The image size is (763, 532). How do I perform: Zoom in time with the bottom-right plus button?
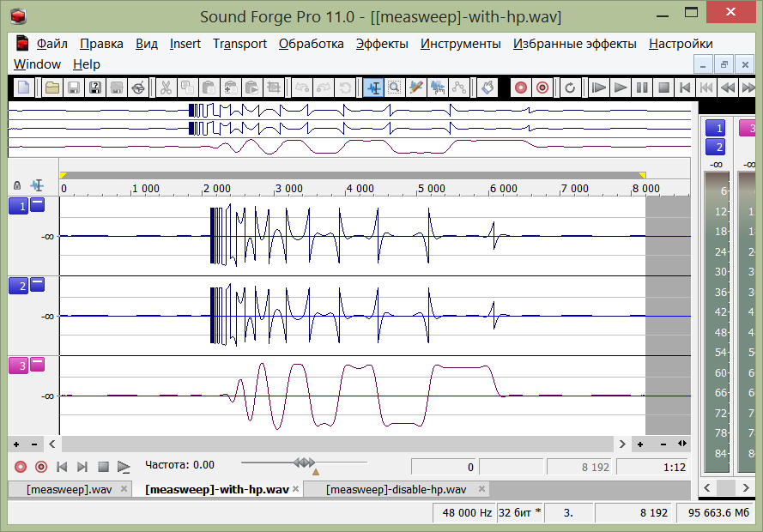(640, 444)
